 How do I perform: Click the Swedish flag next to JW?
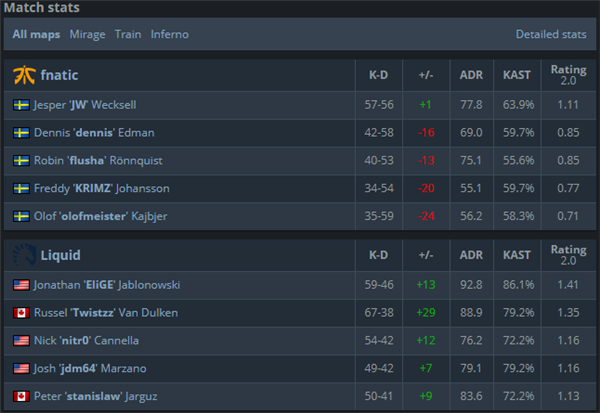[21, 105]
